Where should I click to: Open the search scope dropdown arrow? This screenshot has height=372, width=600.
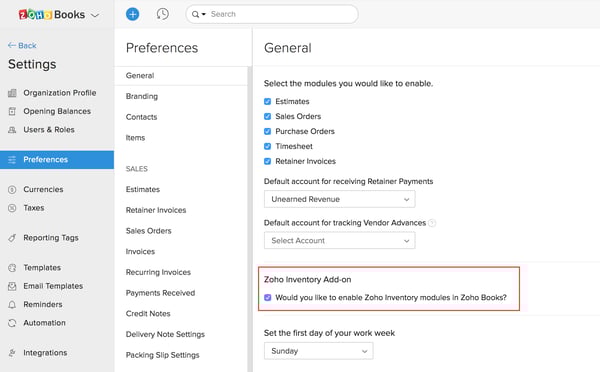pyautogui.click(x=204, y=14)
